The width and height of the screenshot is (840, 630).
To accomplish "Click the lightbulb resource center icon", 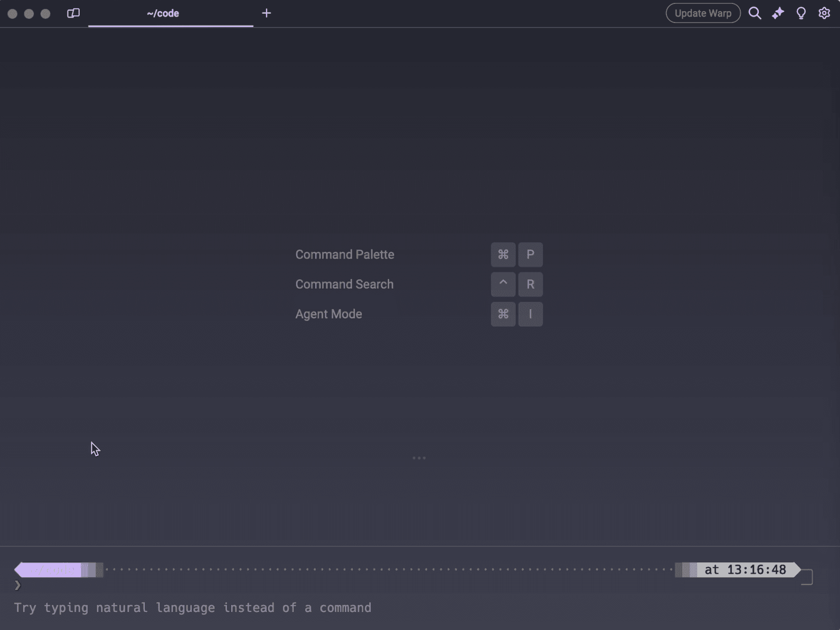I will click(x=801, y=13).
